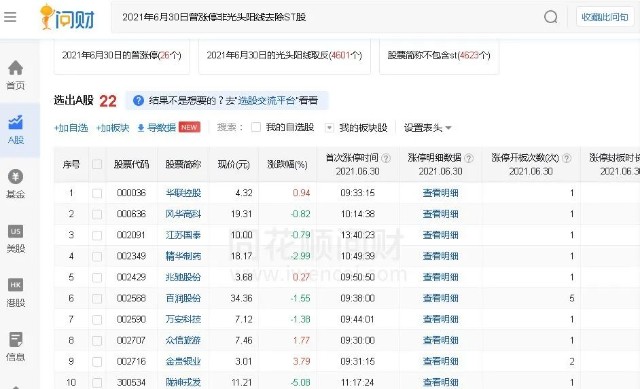
Task: Click the 问财 logo
Action: pos(67,17)
